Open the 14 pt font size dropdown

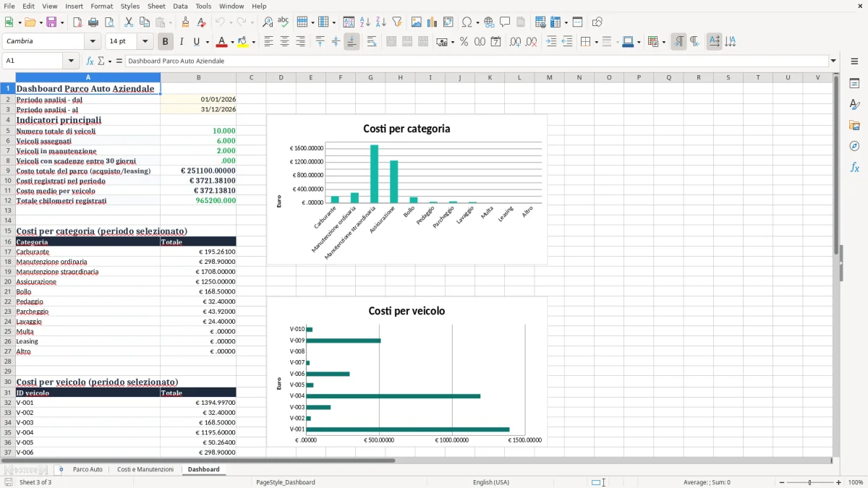[x=145, y=42]
